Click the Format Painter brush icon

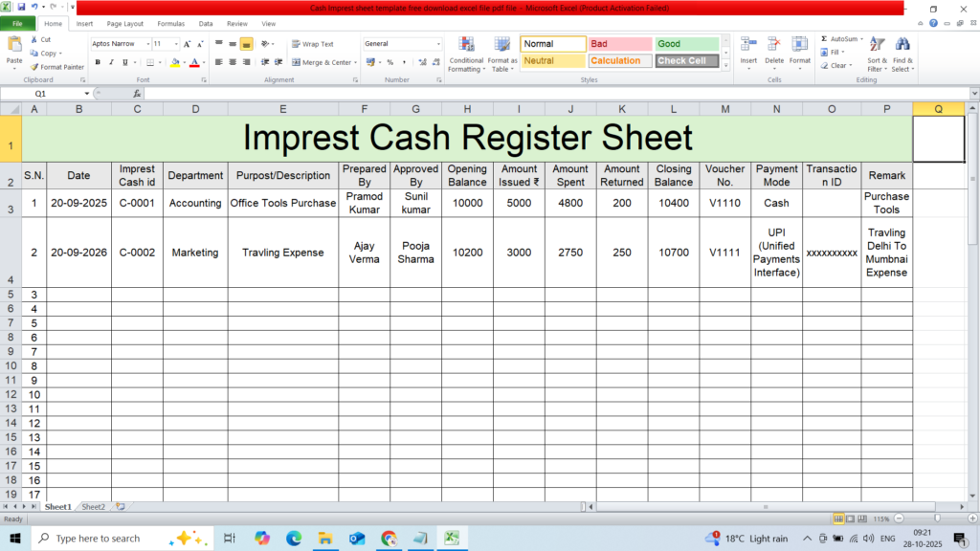pyautogui.click(x=34, y=67)
